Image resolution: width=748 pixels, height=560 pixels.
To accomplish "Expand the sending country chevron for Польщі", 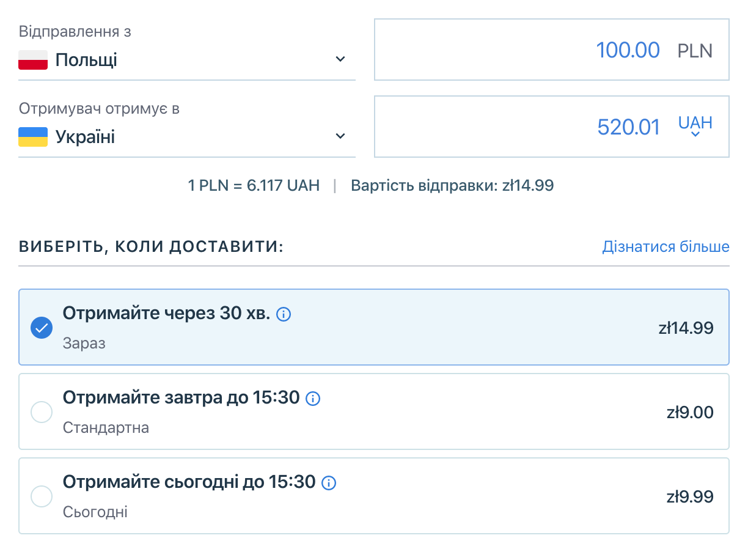I will (x=340, y=59).
